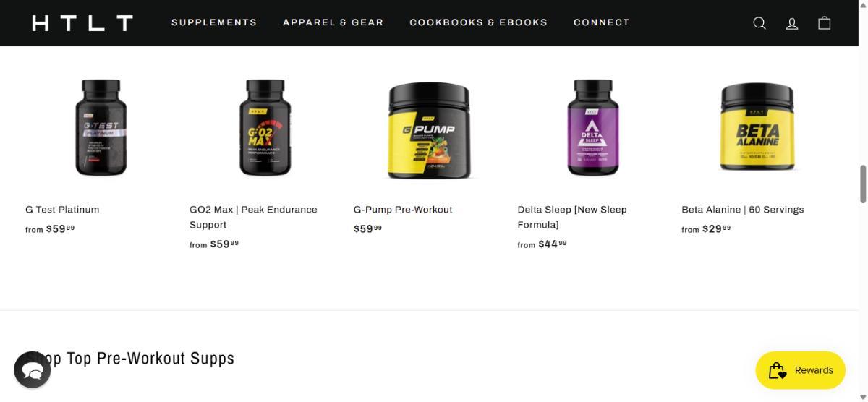
Task: Select the Beta Alanine tub image
Action: (757, 127)
